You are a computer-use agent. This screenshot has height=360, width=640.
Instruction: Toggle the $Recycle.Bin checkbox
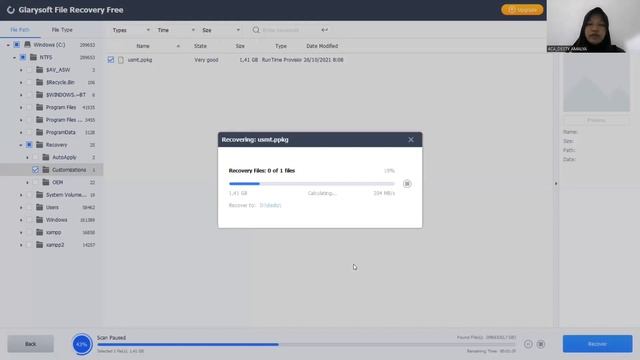29,82
